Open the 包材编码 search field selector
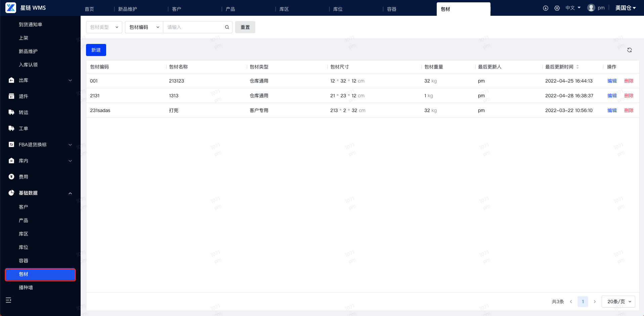 (x=144, y=27)
